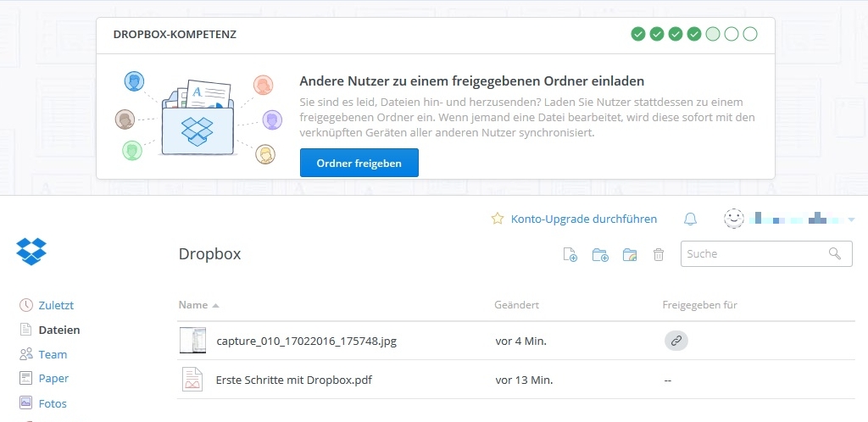
Task: Click the Dropbox logo in sidebar
Action: [x=31, y=251]
